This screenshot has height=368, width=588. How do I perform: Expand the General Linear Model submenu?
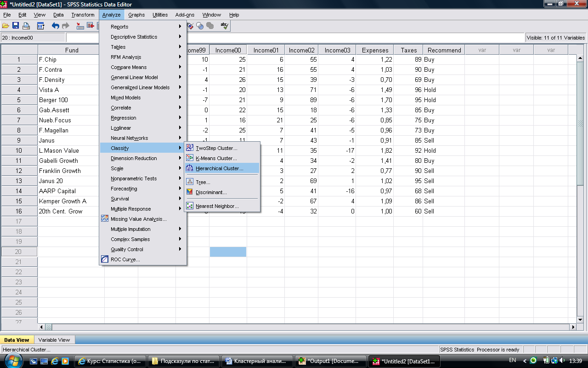tap(143, 77)
